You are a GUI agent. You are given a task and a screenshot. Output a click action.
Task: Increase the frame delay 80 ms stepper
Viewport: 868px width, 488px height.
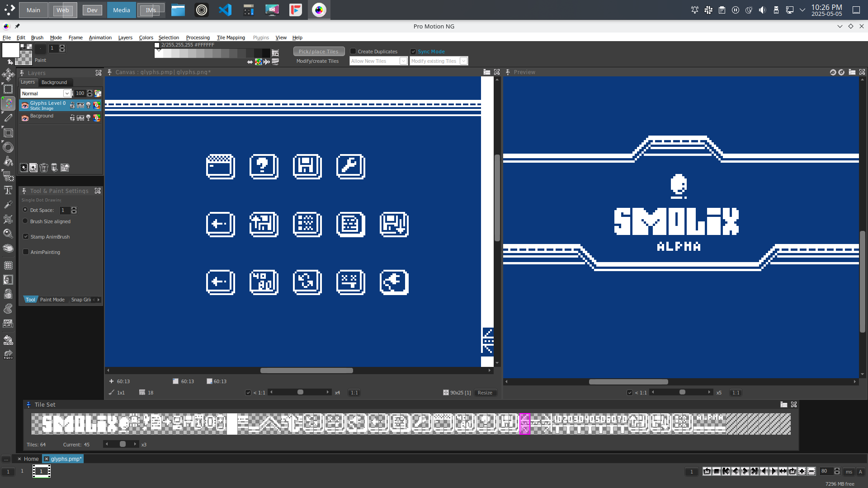(x=837, y=469)
